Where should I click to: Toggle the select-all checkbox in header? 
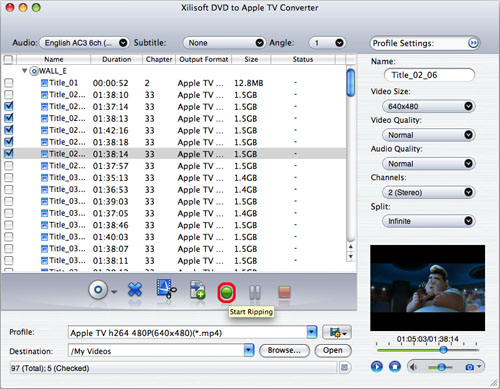(8, 59)
